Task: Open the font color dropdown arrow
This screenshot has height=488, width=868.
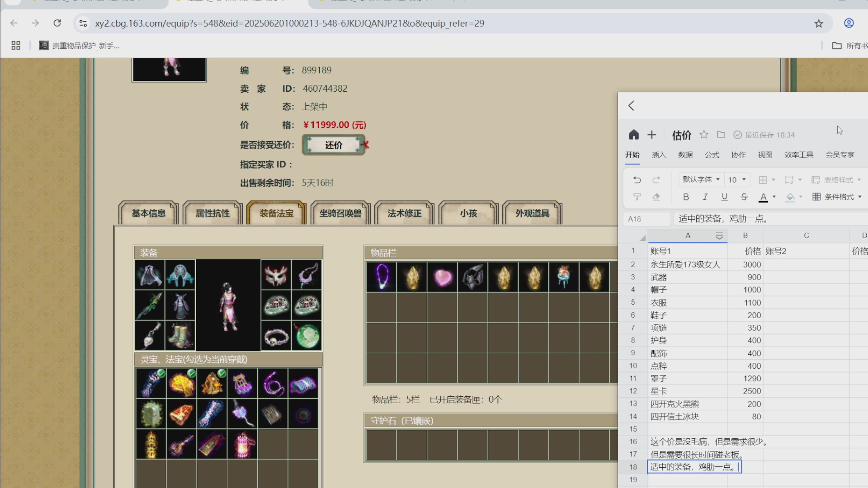Action: tap(774, 197)
